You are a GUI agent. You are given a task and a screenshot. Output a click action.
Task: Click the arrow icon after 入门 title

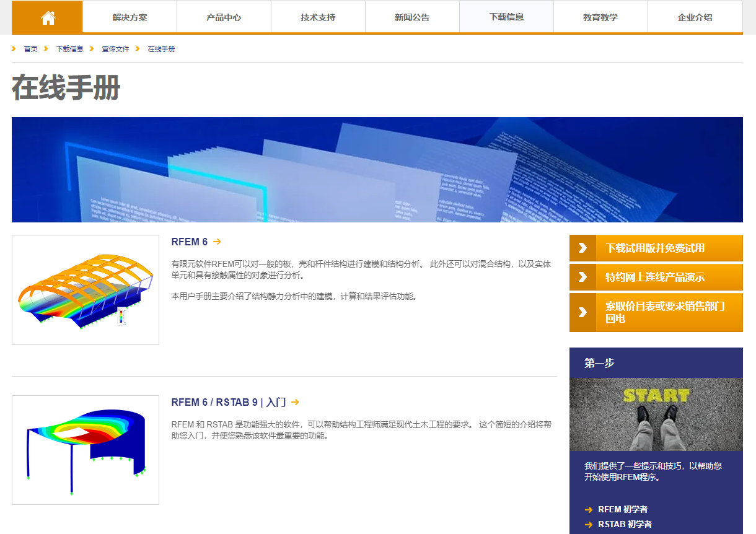click(x=295, y=402)
